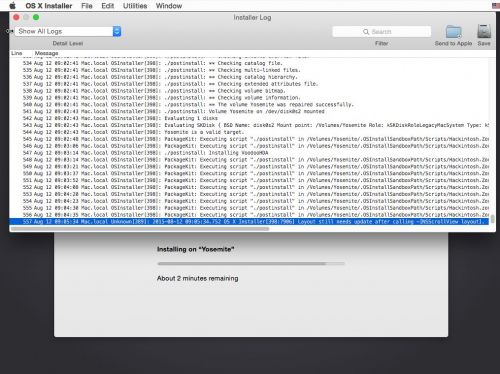Select log line 537 Checking extended attributes file
This screenshot has width=500, height=374.
click(x=249, y=84)
